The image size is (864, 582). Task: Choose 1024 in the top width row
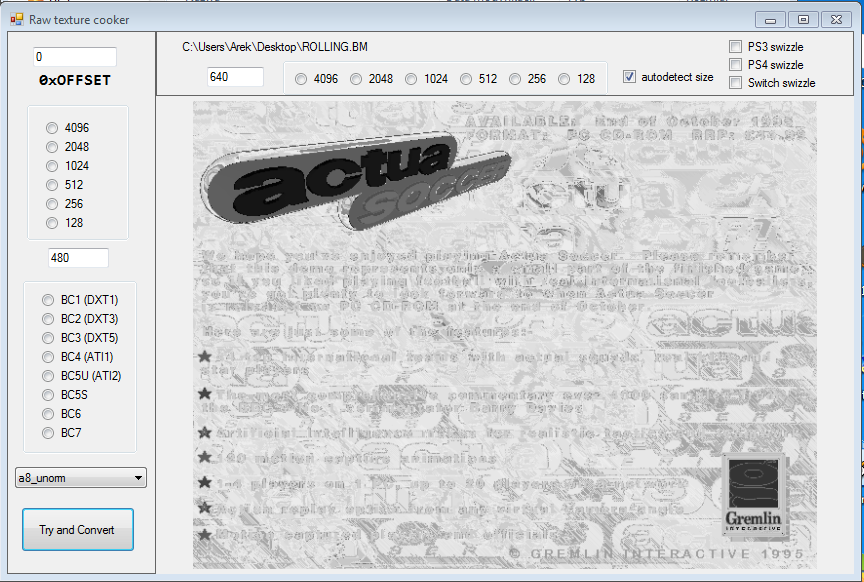(411, 79)
